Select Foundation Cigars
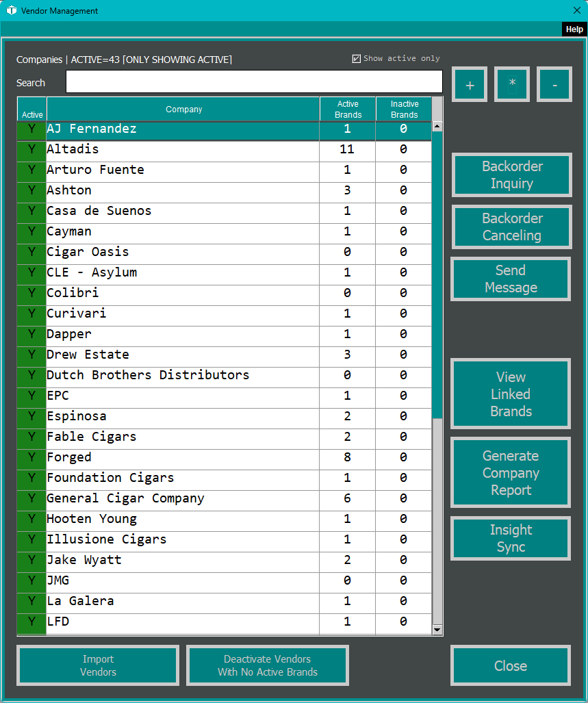 click(x=224, y=480)
